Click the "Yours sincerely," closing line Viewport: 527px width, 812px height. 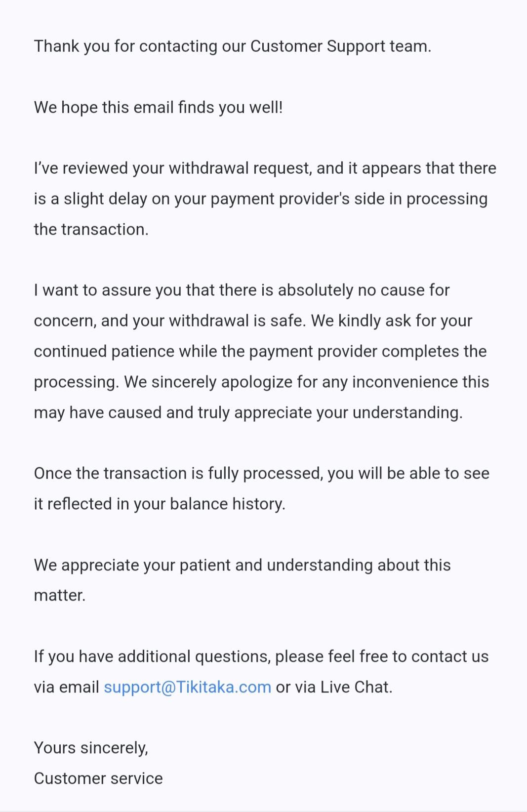91,748
